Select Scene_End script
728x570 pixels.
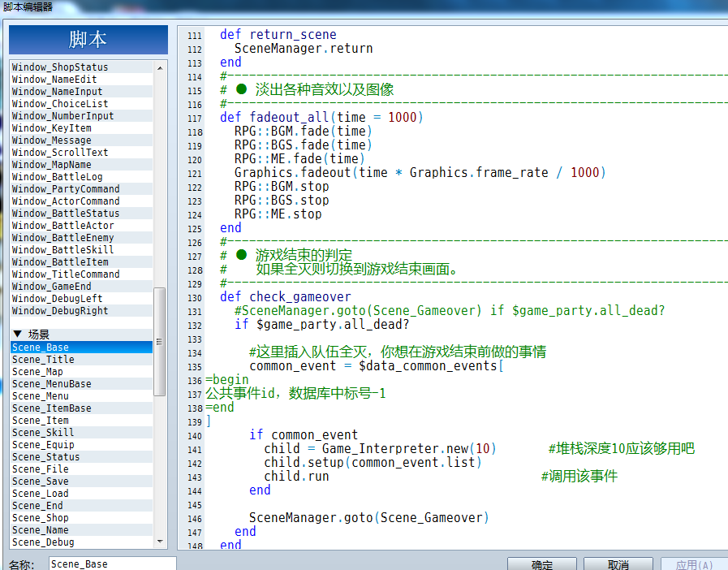click(x=81, y=505)
